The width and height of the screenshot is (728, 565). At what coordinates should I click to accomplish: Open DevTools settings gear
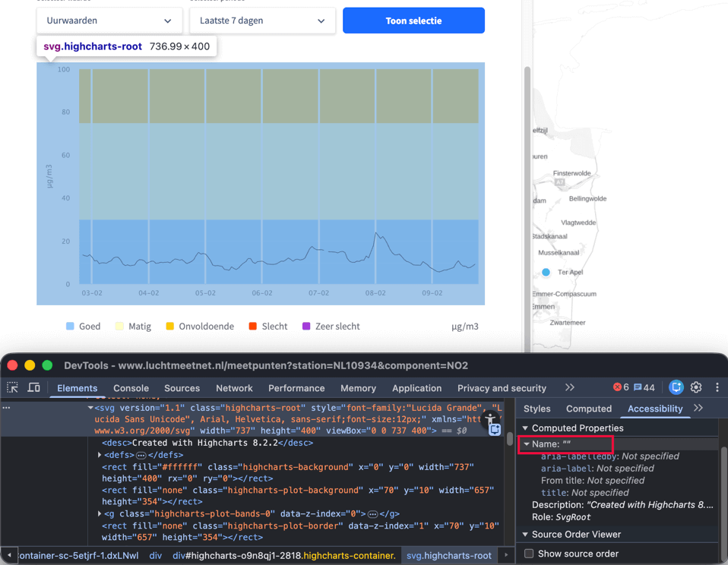696,387
